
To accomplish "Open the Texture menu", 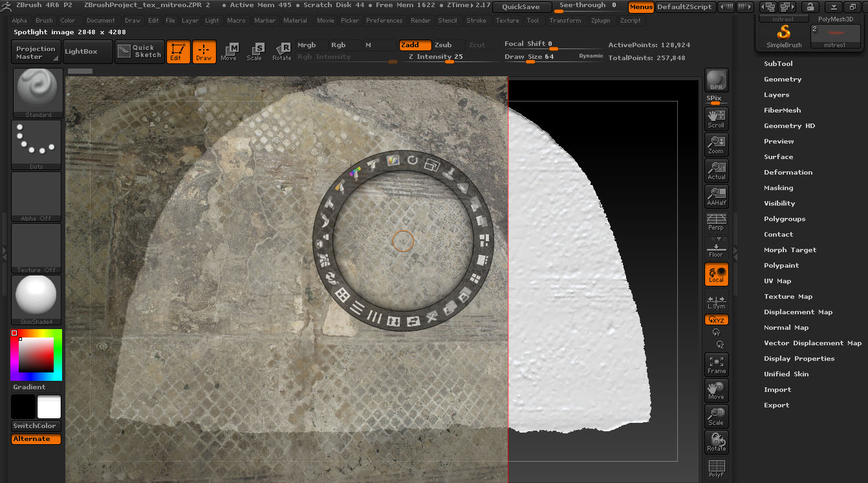I will (507, 21).
